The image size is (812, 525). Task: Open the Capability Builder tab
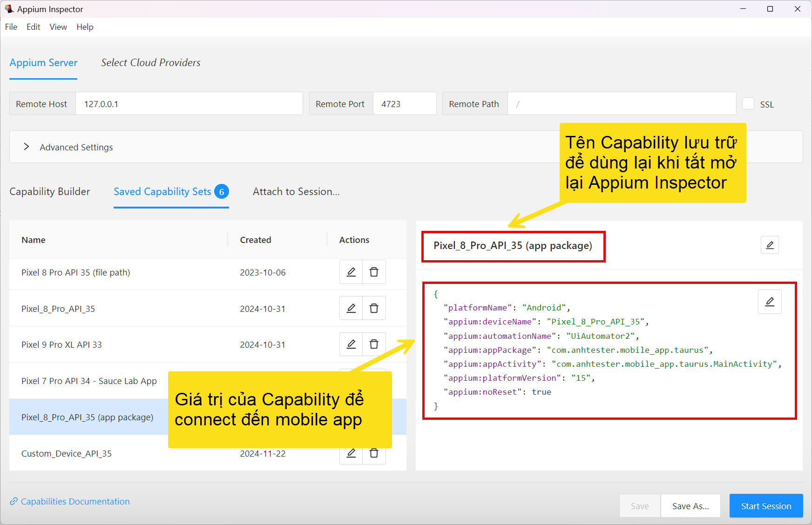pos(50,191)
